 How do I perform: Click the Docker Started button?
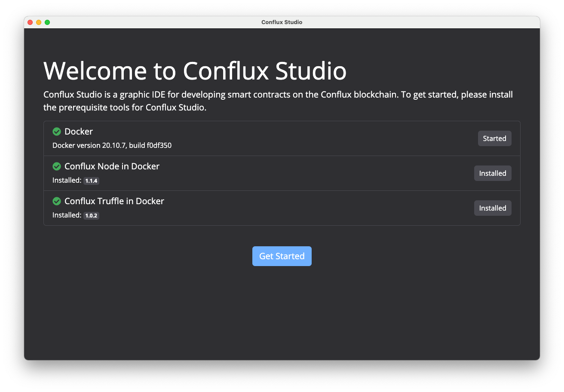click(x=494, y=138)
